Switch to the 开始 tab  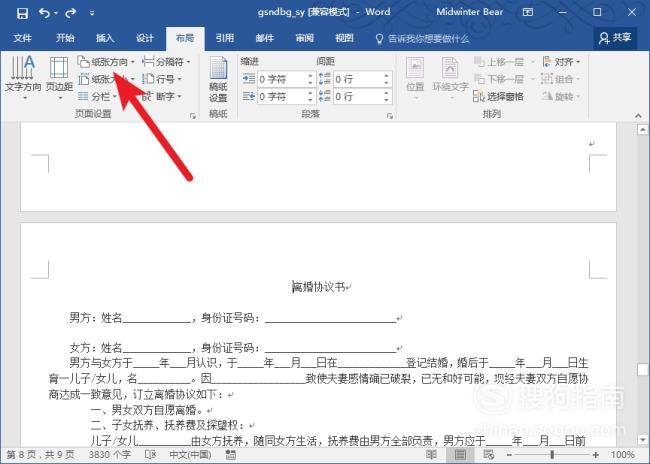point(65,38)
